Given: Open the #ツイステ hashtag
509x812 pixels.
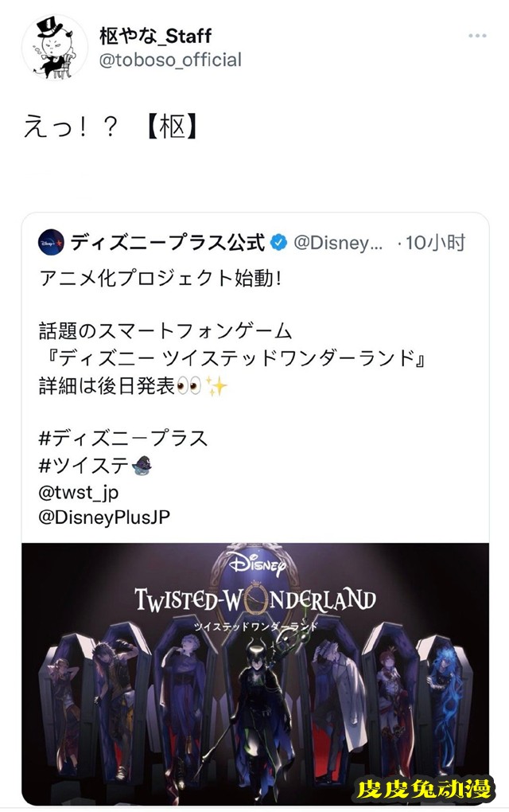Looking at the screenshot, I should point(84,466).
